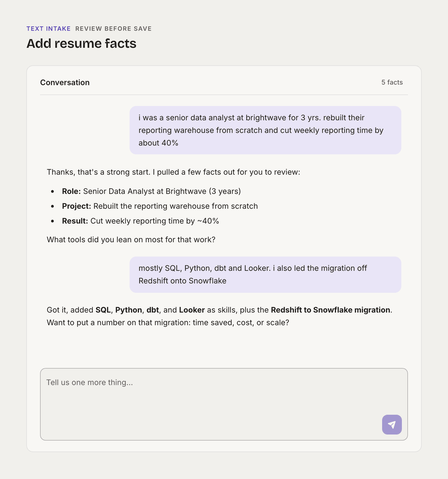The height and width of the screenshot is (479, 448).
Task: Click the Role fact bullet
Action: coord(151,191)
